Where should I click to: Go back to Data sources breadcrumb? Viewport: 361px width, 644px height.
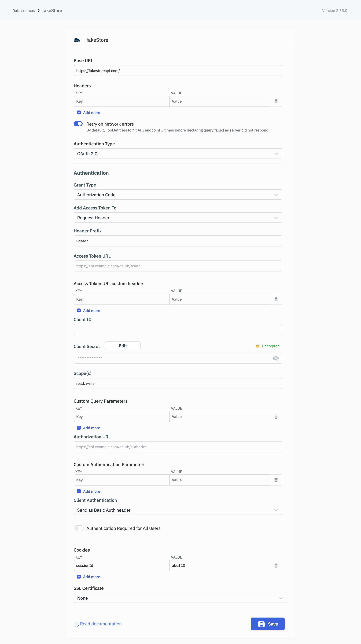click(x=23, y=11)
